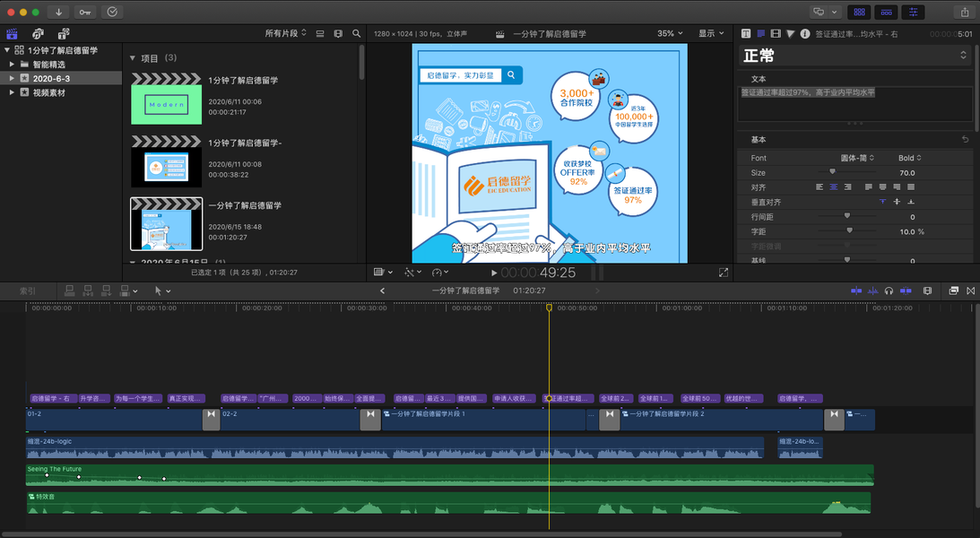Append clip to storyline button
980x538 pixels.
click(x=107, y=291)
